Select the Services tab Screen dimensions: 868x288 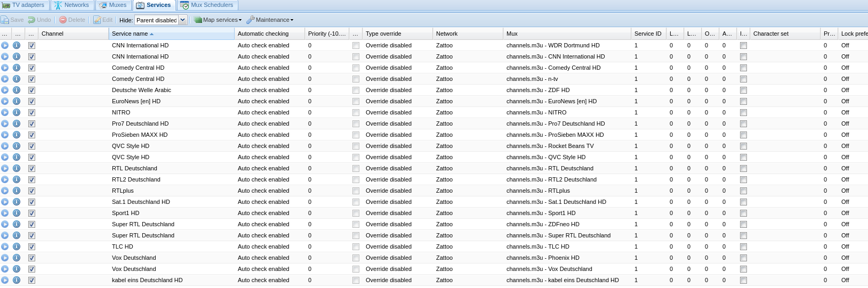pos(154,5)
